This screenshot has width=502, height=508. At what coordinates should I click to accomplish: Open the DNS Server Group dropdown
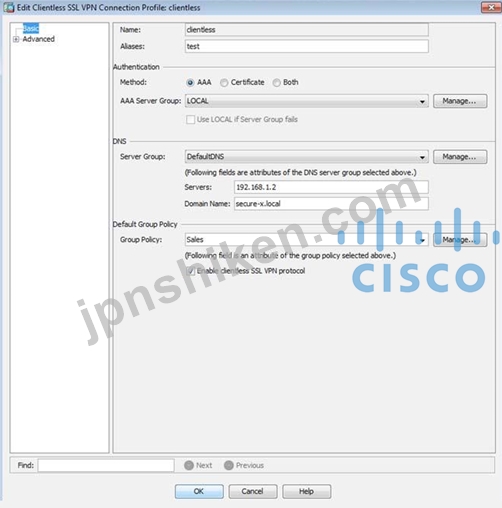pos(422,157)
